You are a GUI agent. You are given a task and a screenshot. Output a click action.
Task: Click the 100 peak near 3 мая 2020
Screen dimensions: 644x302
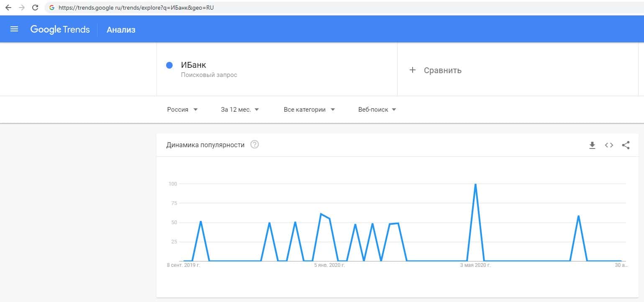tap(475, 184)
